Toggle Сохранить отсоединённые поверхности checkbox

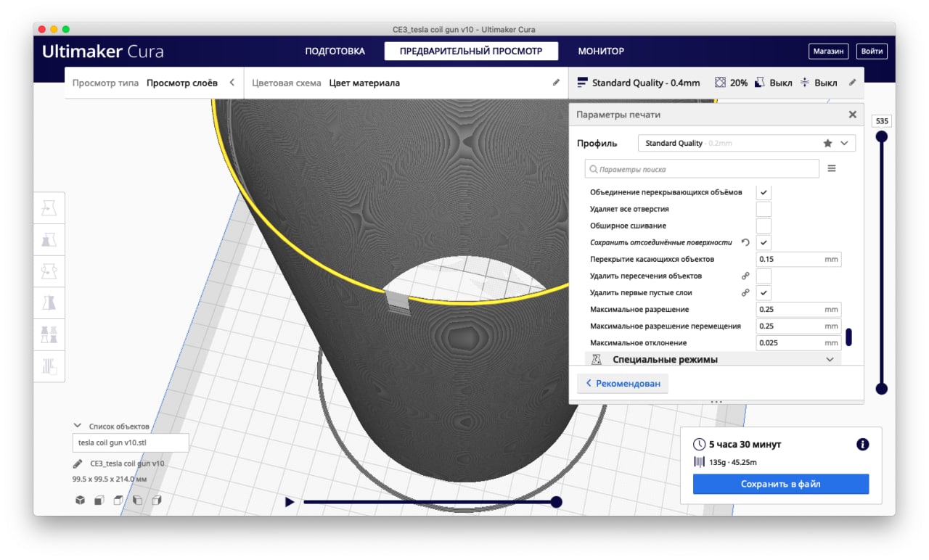point(764,242)
